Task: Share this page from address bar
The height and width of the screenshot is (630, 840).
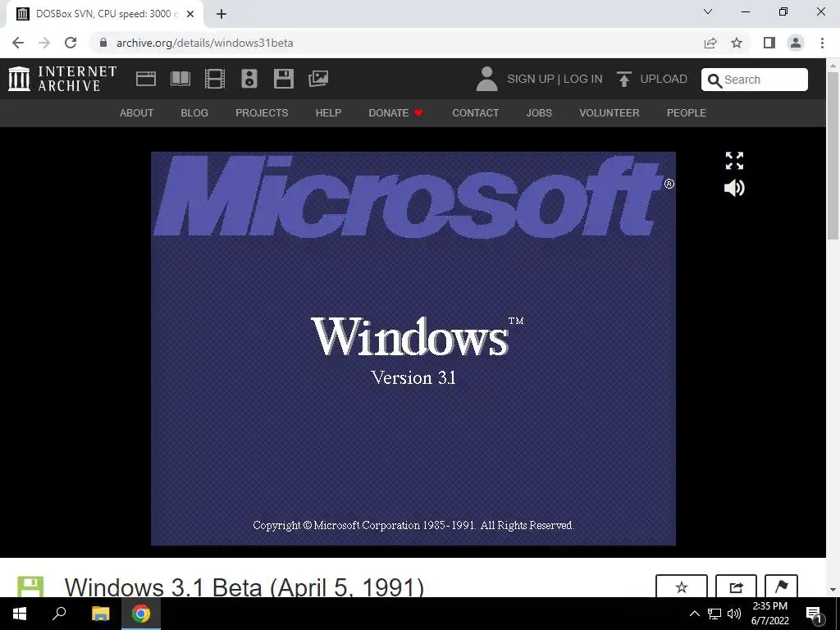Action: [x=710, y=43]
